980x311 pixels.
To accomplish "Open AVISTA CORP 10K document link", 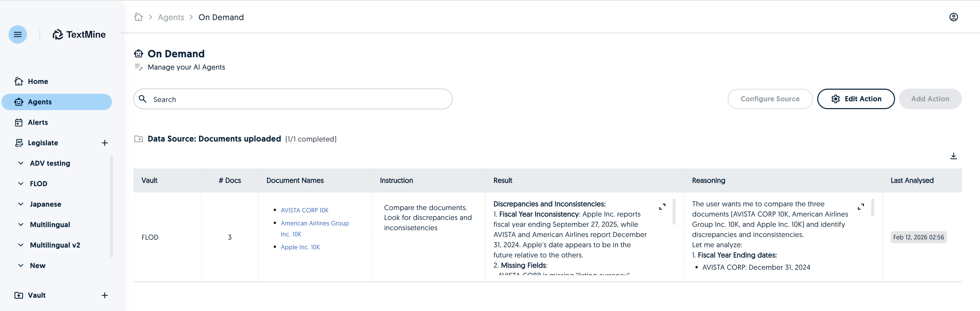I will pyautogui.click(x=304, y=210).
